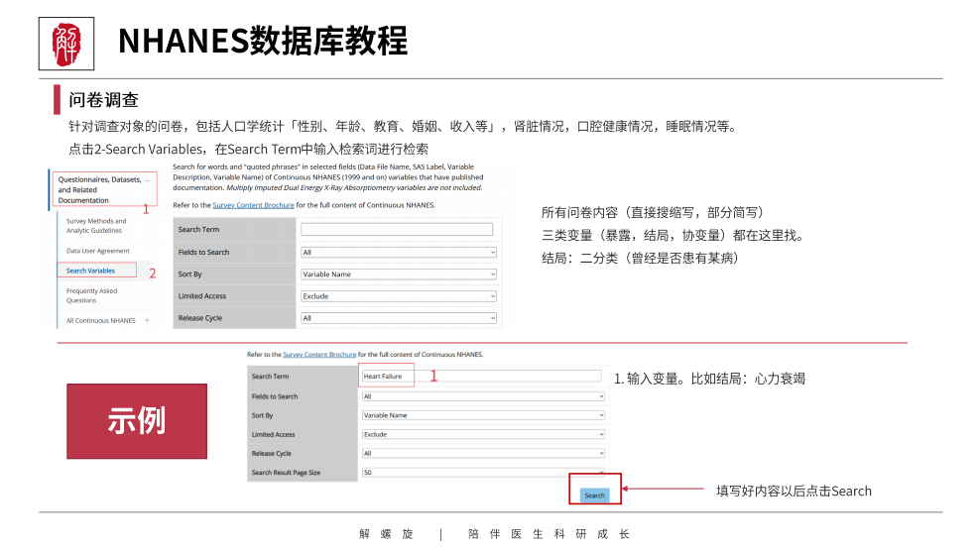Open Frequently Asked Questions in the sidebar
The height and width of the screenshot is (552, 980).
tap(92, 295)
